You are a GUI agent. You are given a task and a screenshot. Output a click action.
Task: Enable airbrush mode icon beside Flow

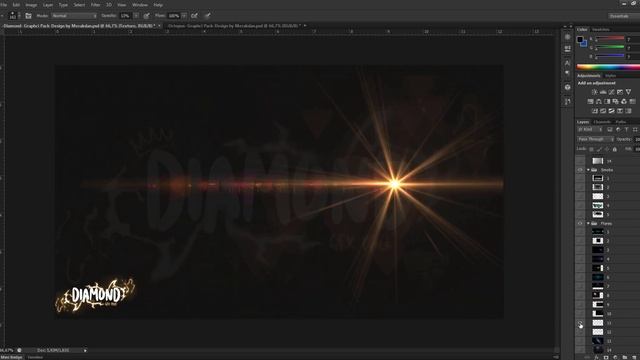(194, 16)
